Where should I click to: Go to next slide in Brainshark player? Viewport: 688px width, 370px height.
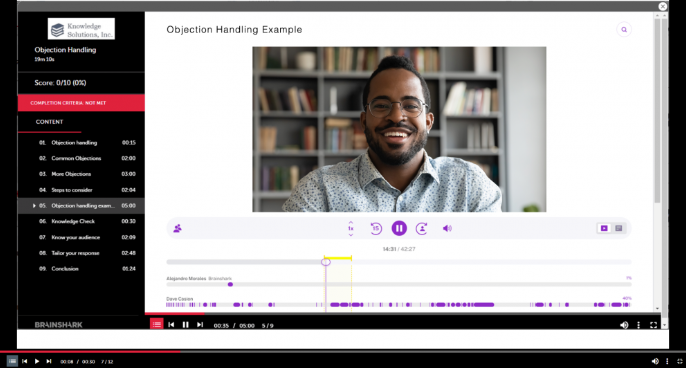tap(200, 325)
